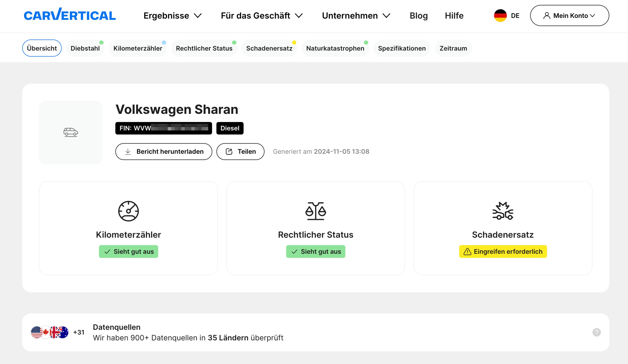Expand the Ergebnisse dropdown menu

pyautogui.click(x=172, y=16)
